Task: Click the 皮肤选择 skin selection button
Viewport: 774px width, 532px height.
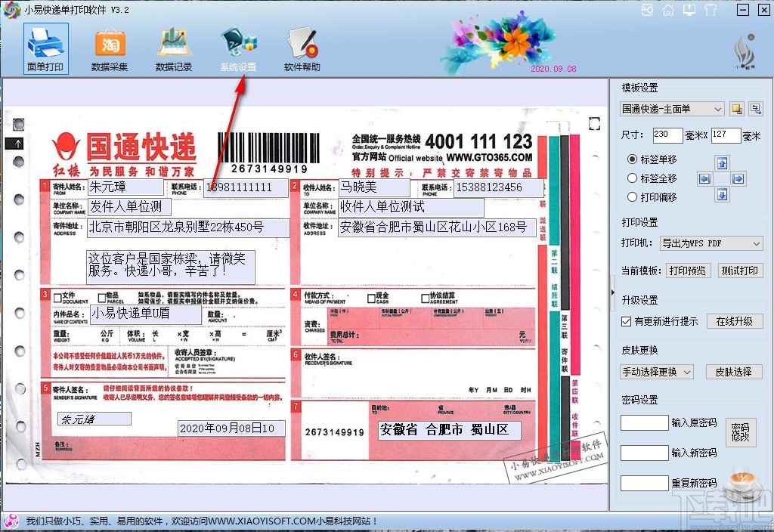Action: coord(734,371)
